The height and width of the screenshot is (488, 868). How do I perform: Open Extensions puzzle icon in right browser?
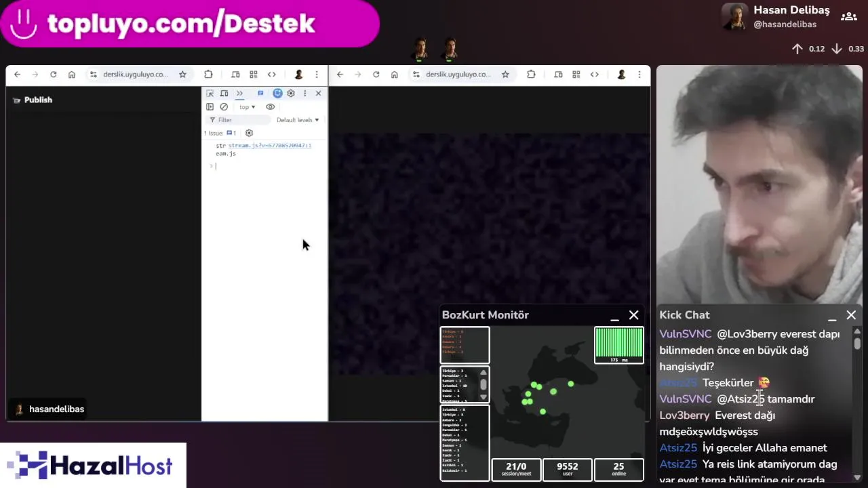(x=531, y=75)
